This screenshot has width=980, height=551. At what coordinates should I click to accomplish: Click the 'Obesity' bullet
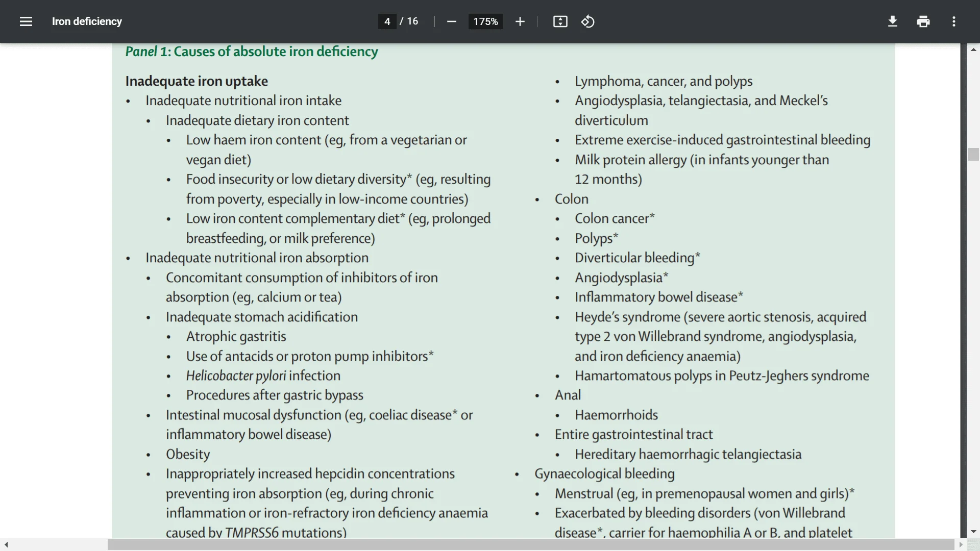click(188, 454)
